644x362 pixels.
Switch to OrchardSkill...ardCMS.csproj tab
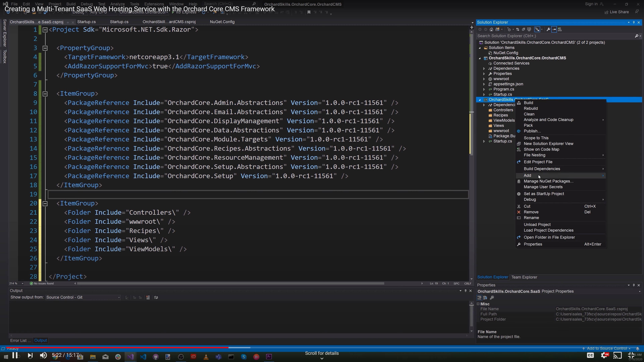click(169, 22)
